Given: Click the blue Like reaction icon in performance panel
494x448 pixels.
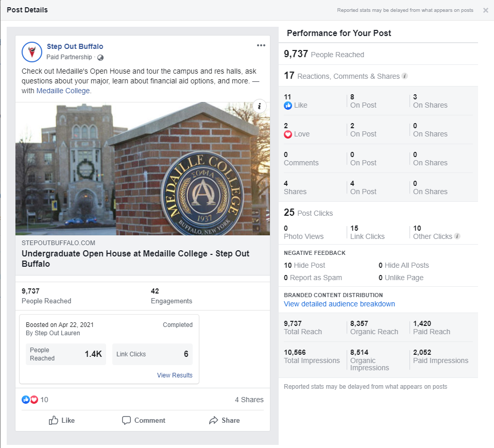Looking at the screenshot, I should click(x=287, y=106).
